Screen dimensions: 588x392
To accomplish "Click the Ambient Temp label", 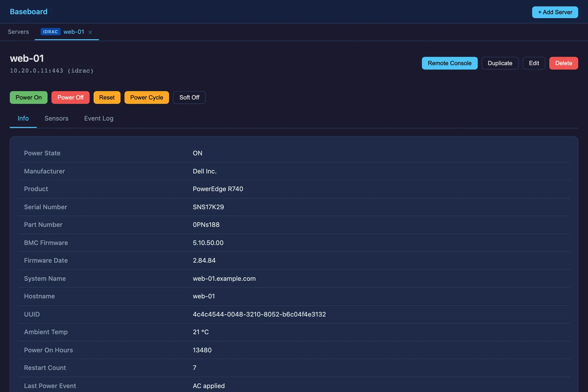I will point(46,332).
